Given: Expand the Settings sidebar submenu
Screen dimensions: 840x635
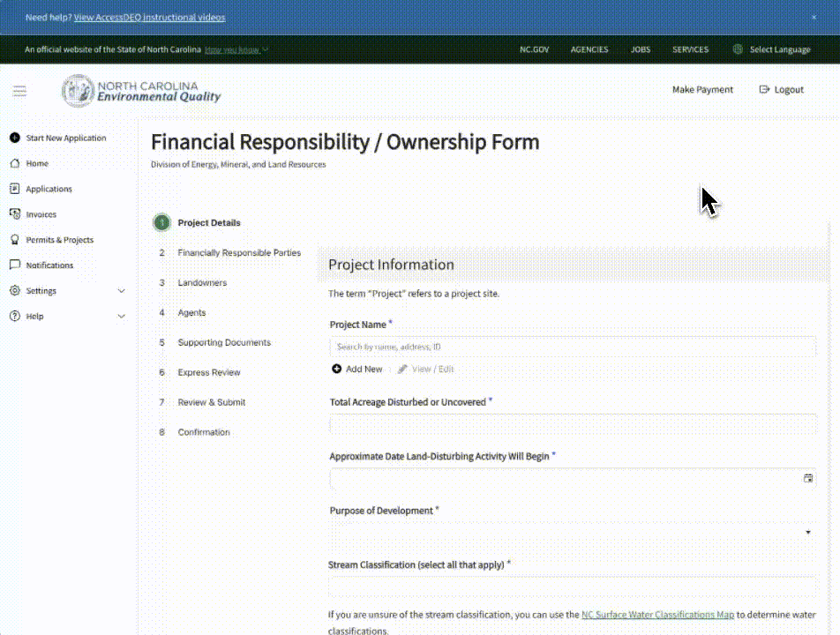Looking at the screenshot, I should (122, 291).
